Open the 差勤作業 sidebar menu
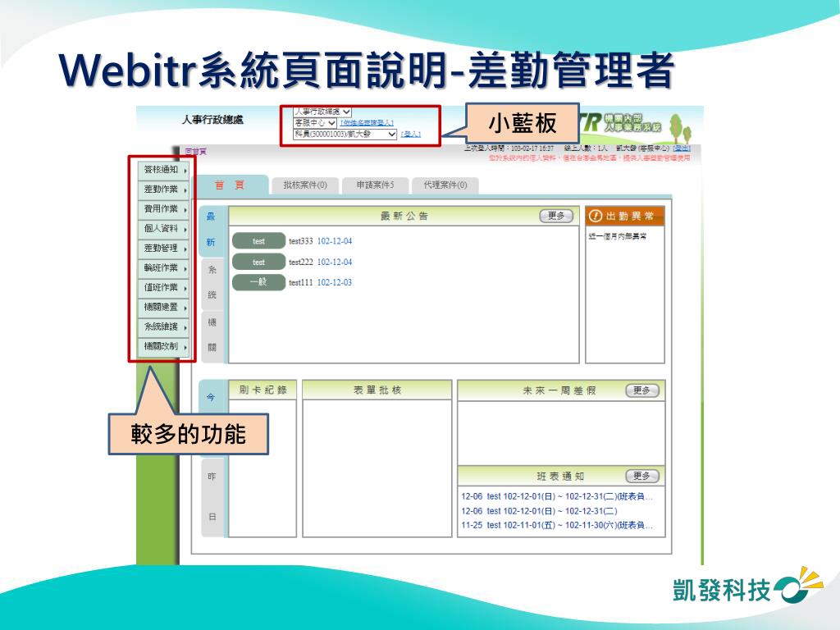Screen dimensions: 840x630 click(x=163, y=189)
